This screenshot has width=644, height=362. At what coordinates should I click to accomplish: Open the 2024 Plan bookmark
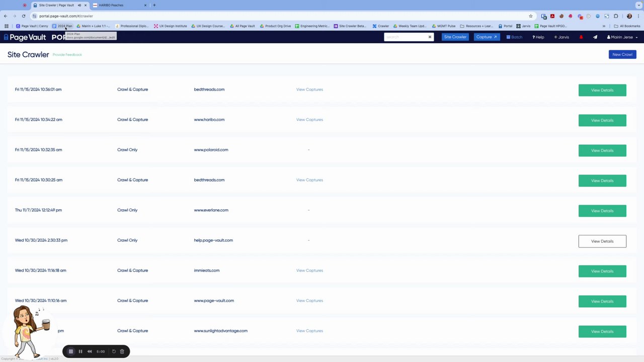point(62,26)
